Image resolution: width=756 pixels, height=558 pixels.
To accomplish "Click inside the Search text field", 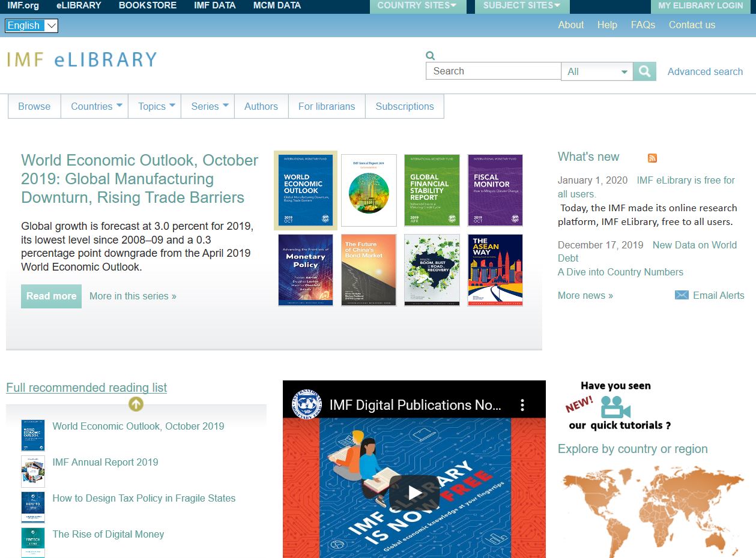I will pos(494,71).
